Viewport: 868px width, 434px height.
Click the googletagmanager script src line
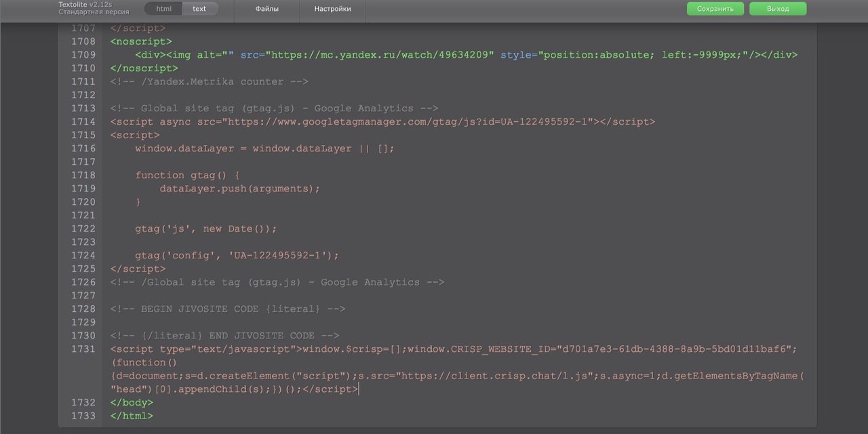tap(382, 122)
